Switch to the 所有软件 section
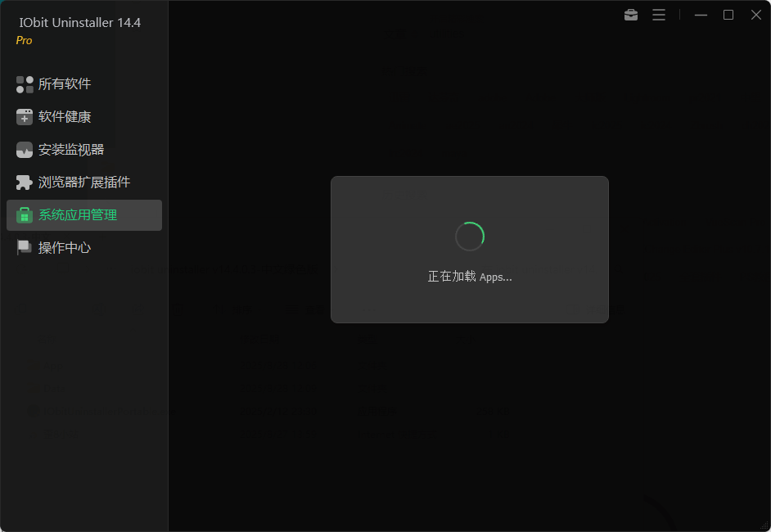Screen dimensions: 771x532 point(64,83)
